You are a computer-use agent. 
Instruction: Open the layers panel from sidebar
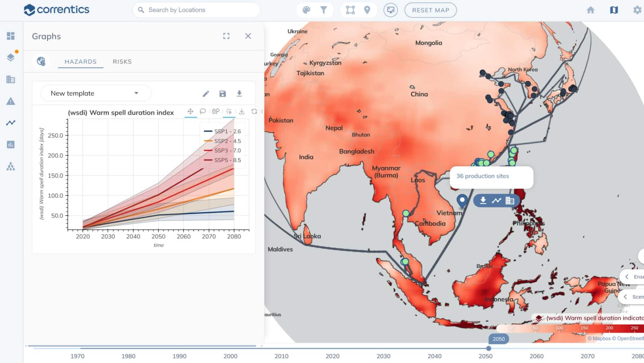click(11, 57)
